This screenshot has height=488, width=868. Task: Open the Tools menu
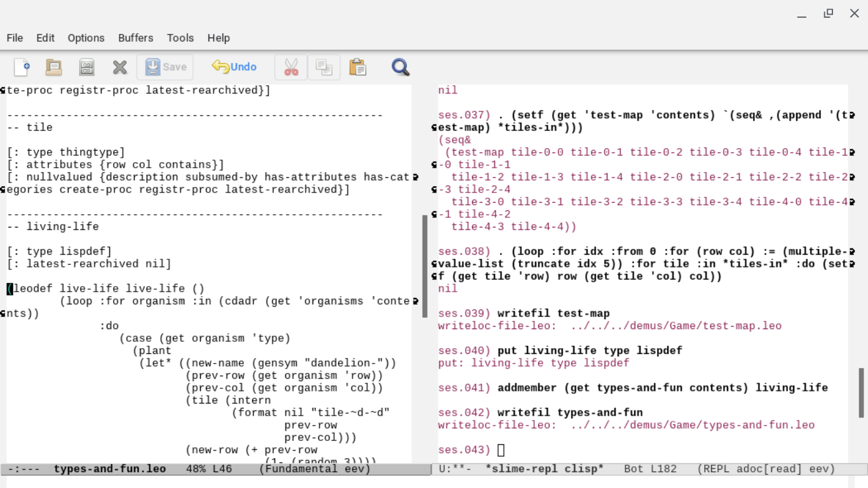pyautogui.click(x=180, y=38)
